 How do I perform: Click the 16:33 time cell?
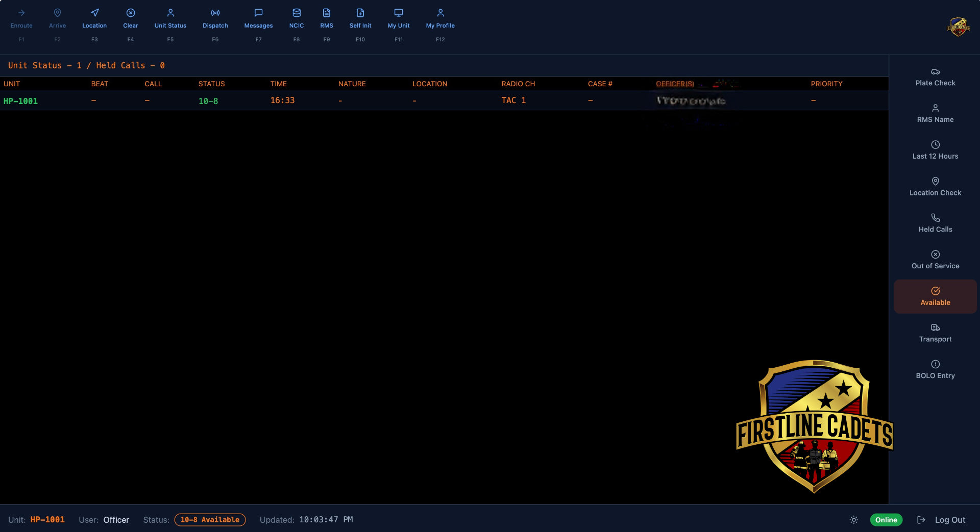(x=283, y=100)
